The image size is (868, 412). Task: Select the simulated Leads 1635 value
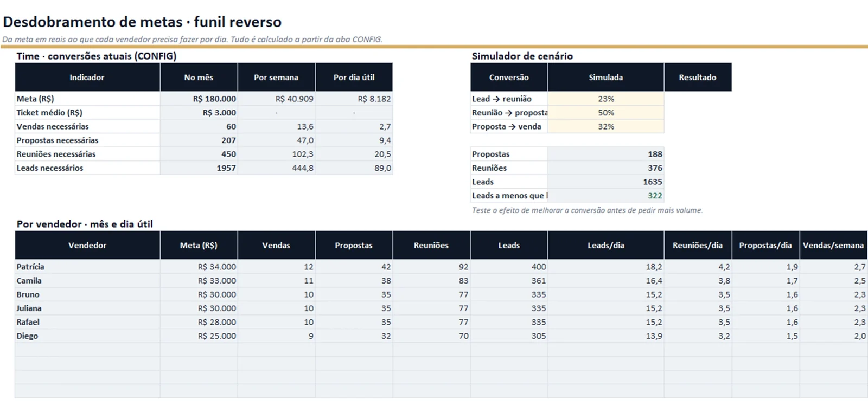click(x=606, y=182)
